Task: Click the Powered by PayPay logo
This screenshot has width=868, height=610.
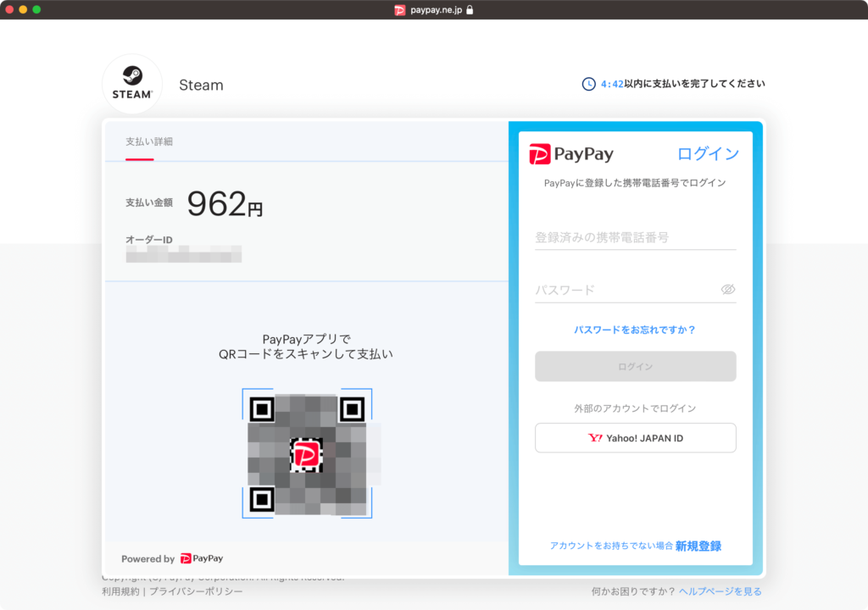Action: click(202, 558)
